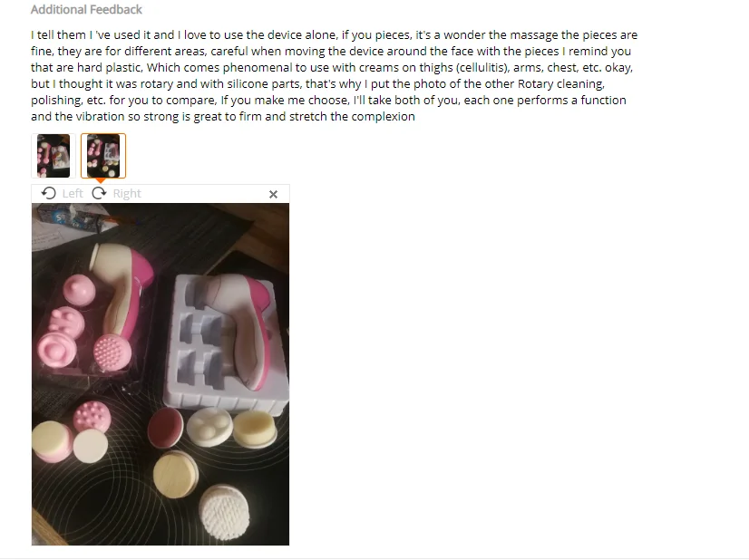The height and width of the screenshot is (560, 749).
Task: Select the "Left" rotate label
Action: coord(73,193)
